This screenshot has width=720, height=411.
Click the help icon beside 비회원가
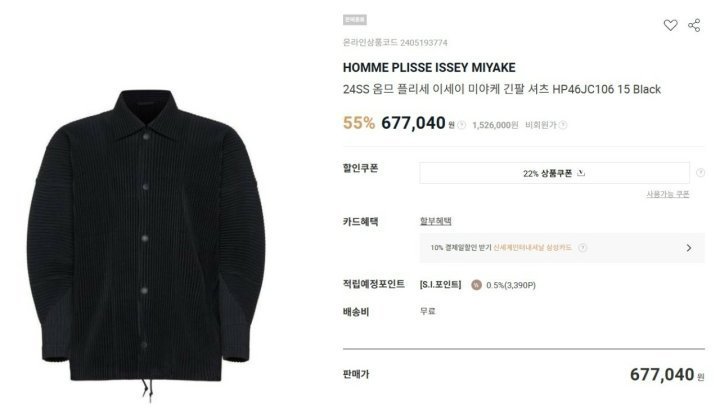(562, 125)
